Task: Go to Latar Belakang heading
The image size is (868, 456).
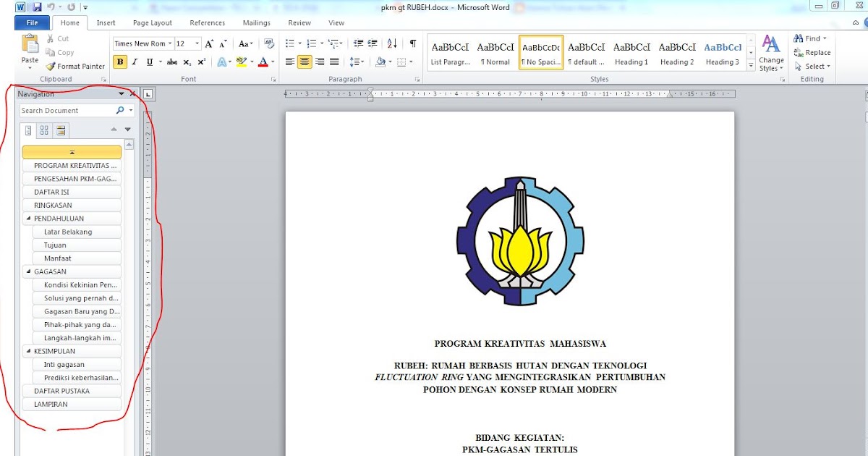Action: click(x=77, y=232)
